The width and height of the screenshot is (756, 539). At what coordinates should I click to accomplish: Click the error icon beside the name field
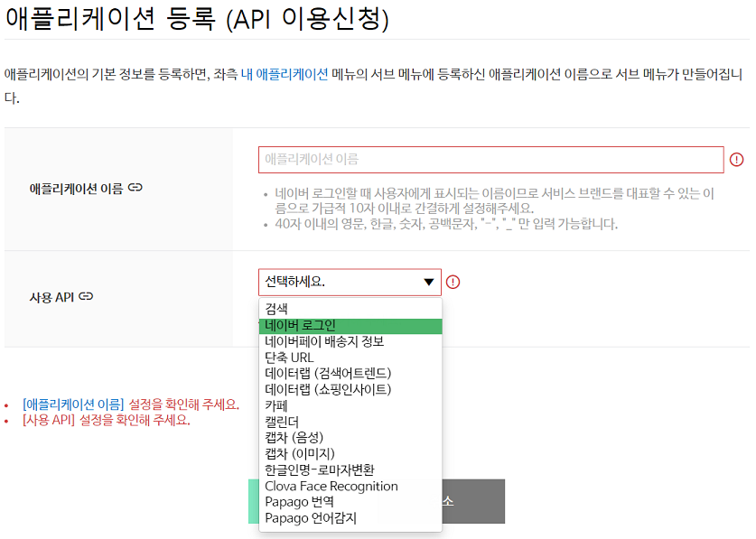[736, 160]
